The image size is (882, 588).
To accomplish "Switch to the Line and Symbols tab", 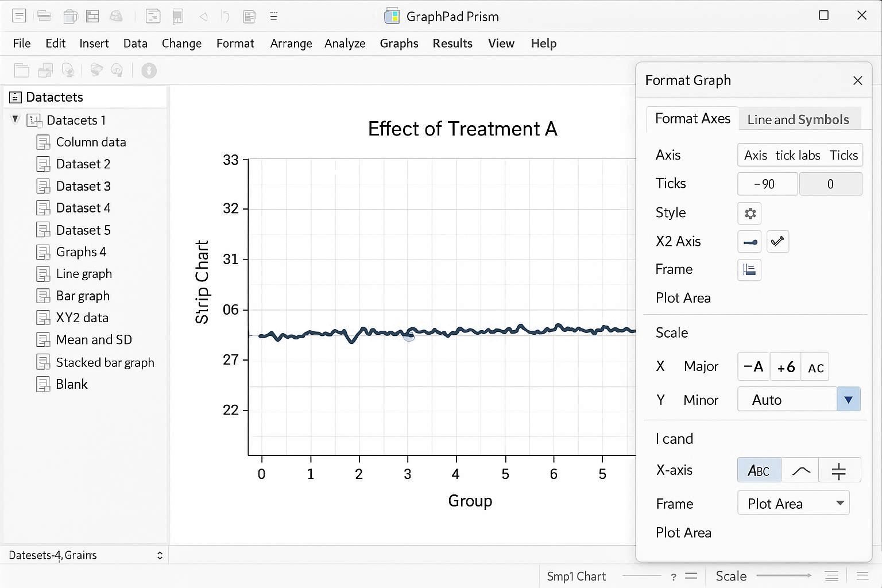I will point(798,119).
